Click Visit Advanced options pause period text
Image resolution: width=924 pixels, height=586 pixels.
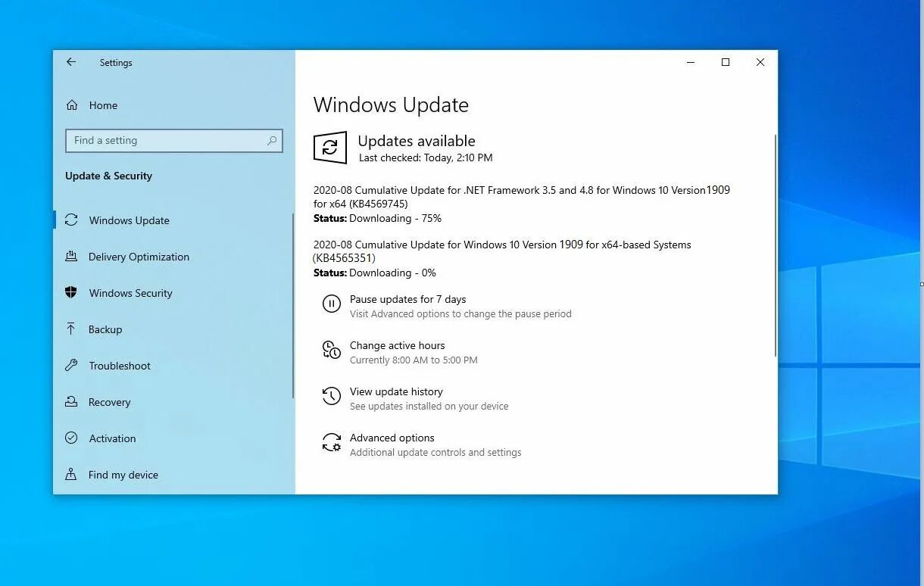coord(460,314)
